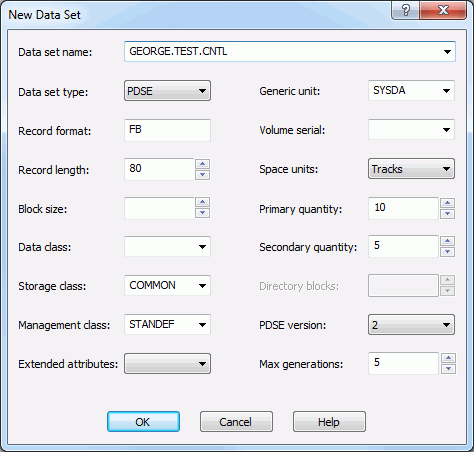Click the question mark help icon in title bar
474x452 pixels.
406,10
